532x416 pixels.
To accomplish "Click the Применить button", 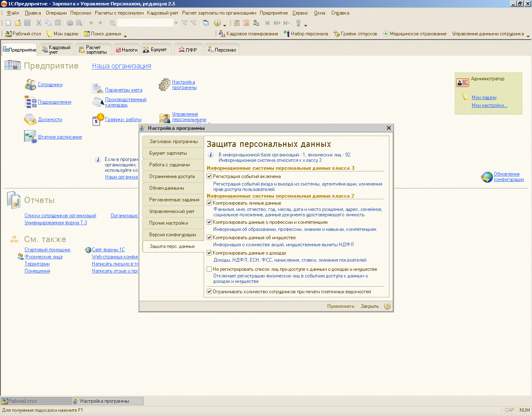I will coord(341,306).
